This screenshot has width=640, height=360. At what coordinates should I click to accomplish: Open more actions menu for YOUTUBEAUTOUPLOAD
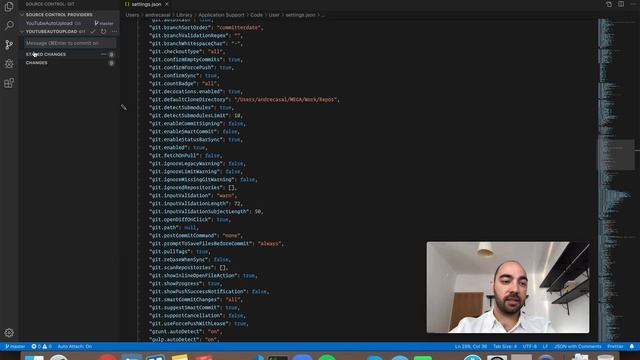[114, 31]
